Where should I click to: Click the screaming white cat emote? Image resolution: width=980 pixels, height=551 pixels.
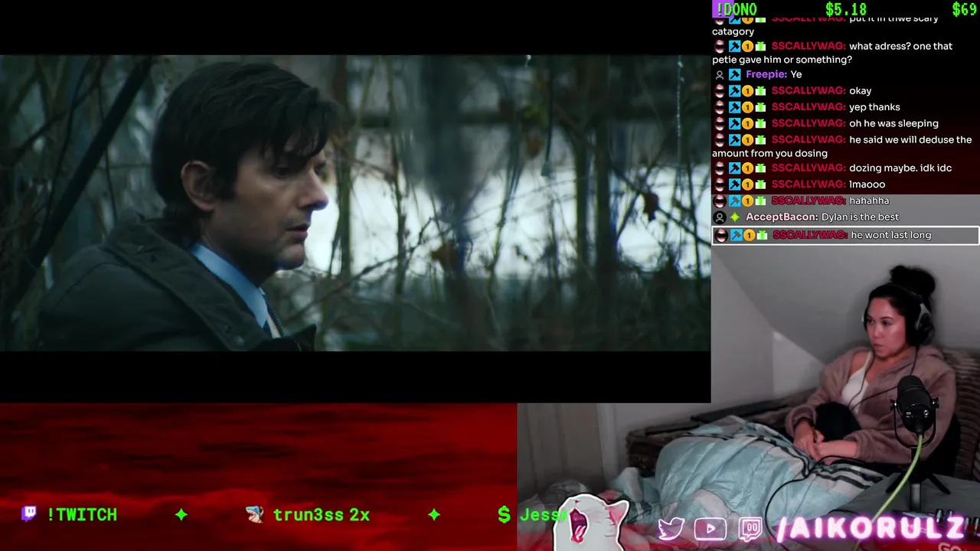pyautogui.click(x=590, y=523)
